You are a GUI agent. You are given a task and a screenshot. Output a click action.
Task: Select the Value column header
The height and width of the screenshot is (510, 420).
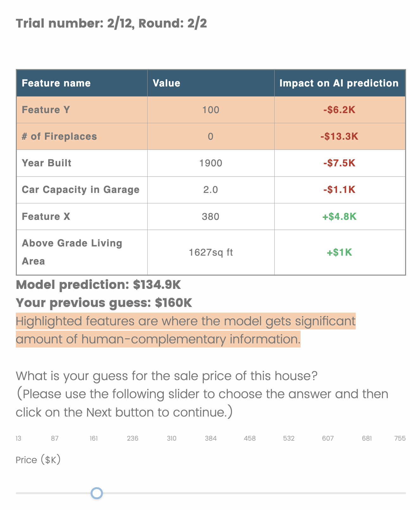click(167, 83)
